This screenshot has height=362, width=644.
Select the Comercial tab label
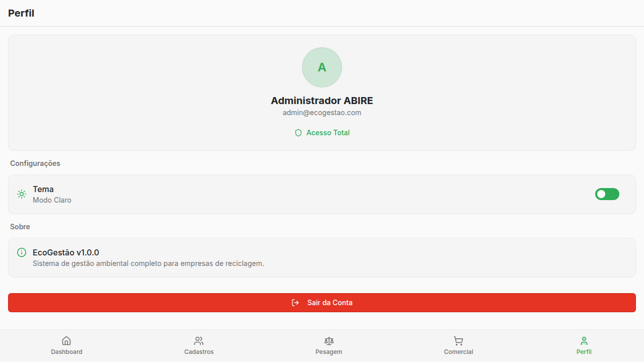(458, 352)
